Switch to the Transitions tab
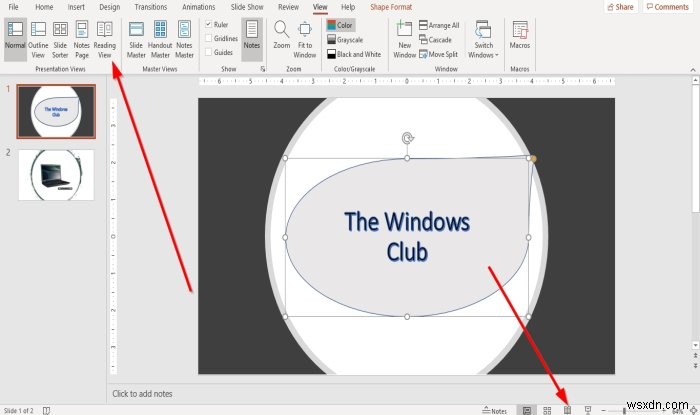The height and width of the screenshot is (415, 700). click(x=151, y=7)
